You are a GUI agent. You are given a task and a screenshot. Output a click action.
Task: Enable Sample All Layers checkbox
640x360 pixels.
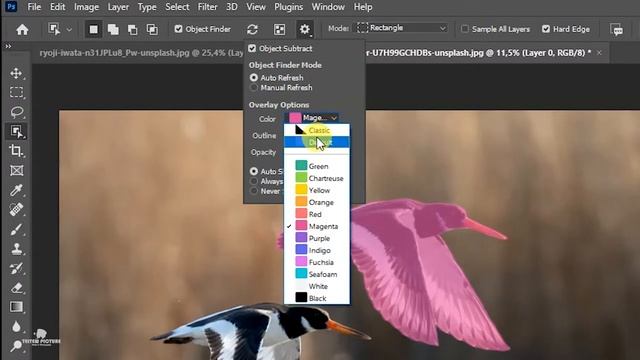point(464,29)
